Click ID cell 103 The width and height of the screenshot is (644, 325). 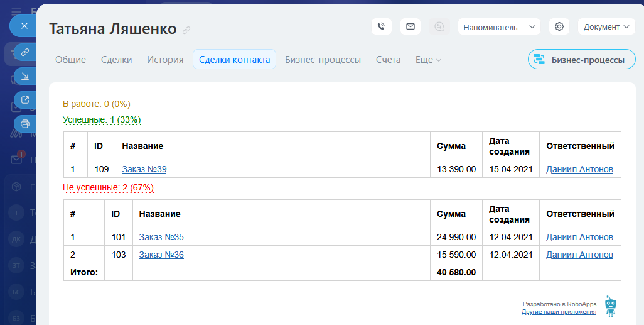pyautogui.click(x=119, y=255)
